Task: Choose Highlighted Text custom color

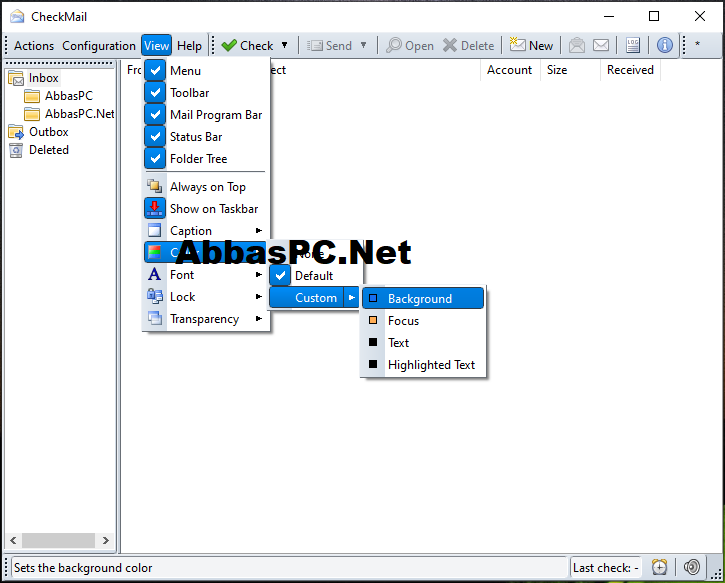Action: point(423,365)
